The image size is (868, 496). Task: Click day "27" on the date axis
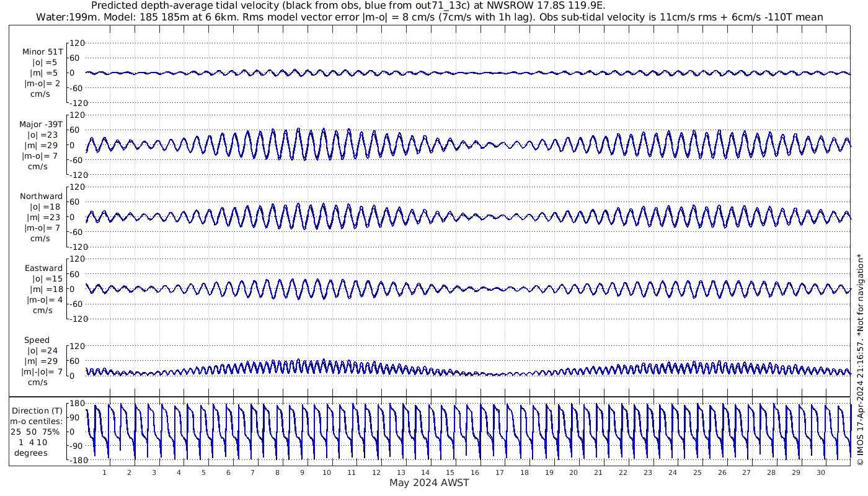746,472
